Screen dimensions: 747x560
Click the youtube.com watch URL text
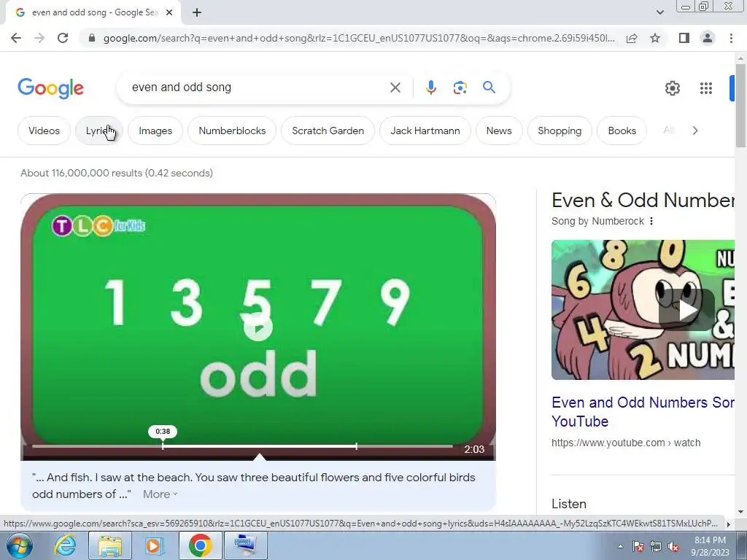tap(625, 443)
